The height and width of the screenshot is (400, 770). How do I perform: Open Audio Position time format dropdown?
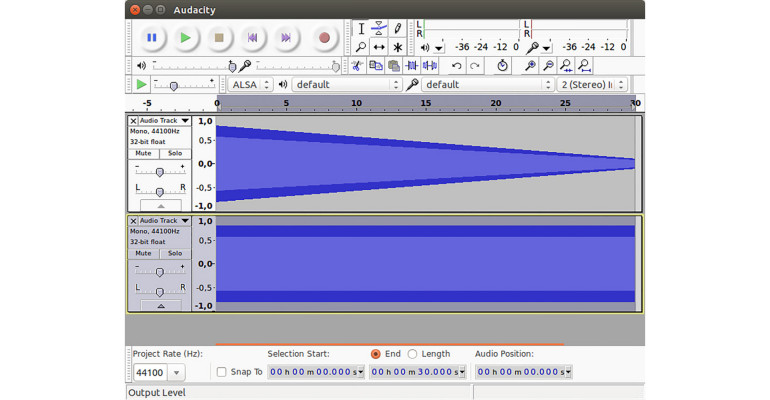point(568,372)
